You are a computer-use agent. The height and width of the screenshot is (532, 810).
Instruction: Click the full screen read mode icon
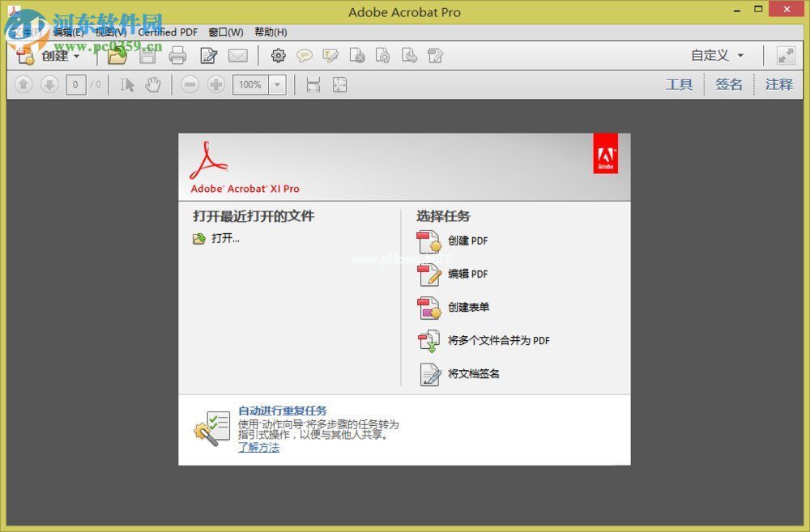pos(786,55)
